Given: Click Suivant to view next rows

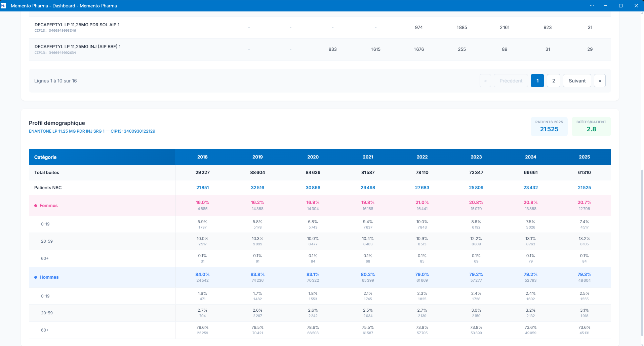Looking at the screenshot, I should (577, 81).
